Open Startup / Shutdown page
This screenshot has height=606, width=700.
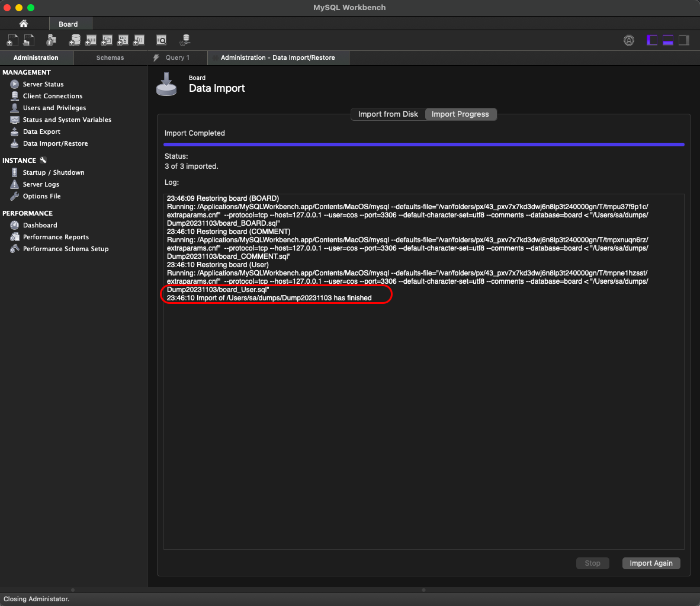tap(53, 172)
